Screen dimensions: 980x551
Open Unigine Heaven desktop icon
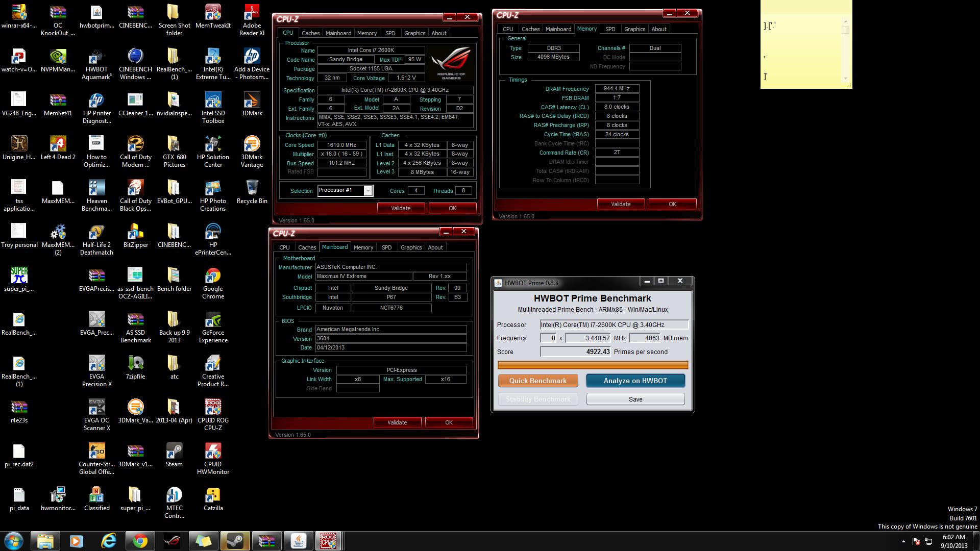point(19,148)
